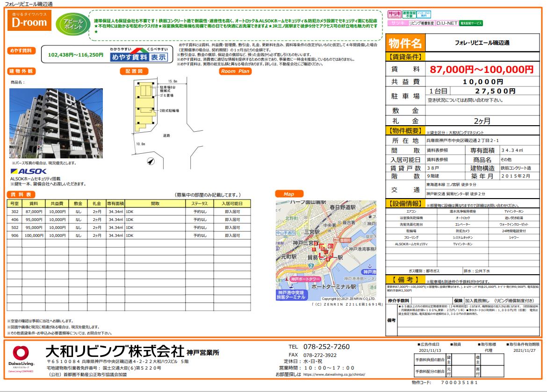
Task: Click the orange 配置図 label
Action: [134, 71]
